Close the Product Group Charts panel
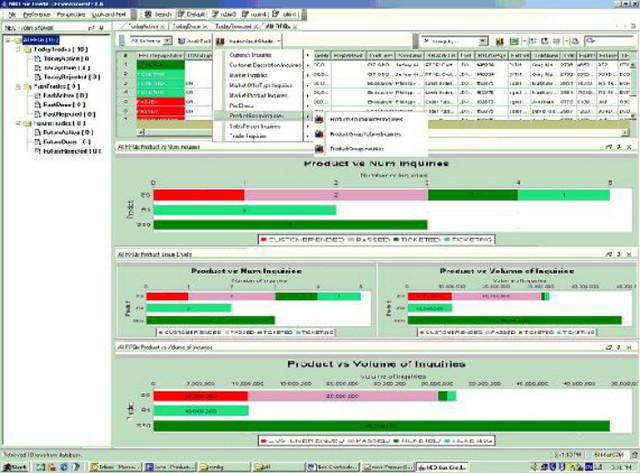The width and height of the screenshot is (640, 473). pyautogui.click(x=629, y=254)
